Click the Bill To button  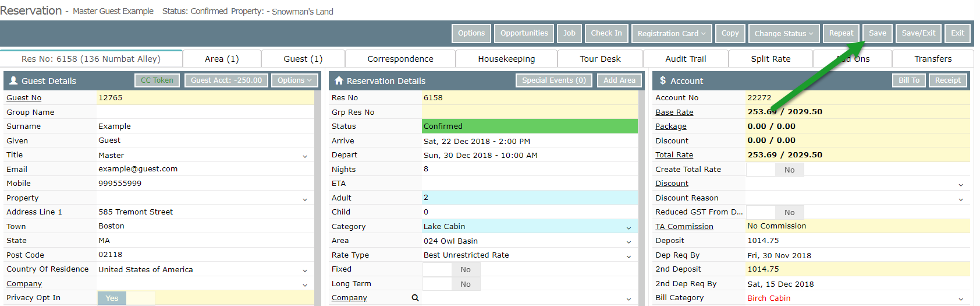pos(909,80)
